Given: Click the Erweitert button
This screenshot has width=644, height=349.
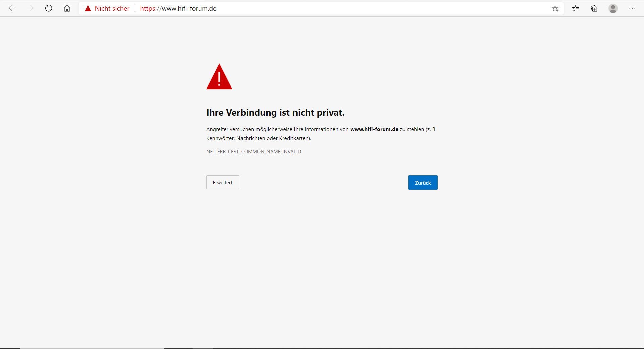Looking at the screenshot, I should pyautogui.click(x=223, y=182).
